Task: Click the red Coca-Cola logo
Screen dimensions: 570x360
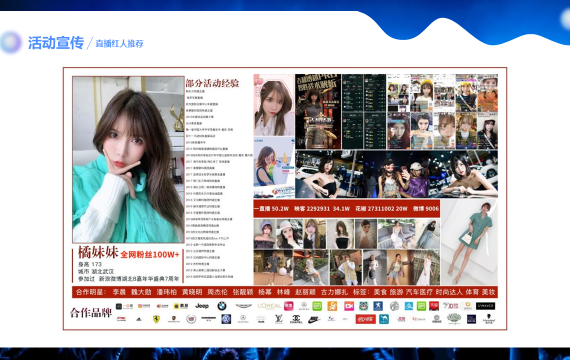Action: pyautogui.click(x=365, y=319)
